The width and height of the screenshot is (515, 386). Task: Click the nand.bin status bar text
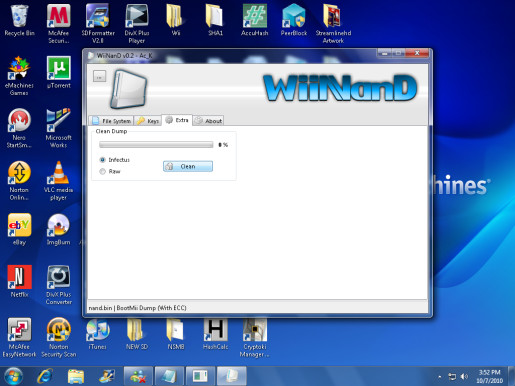point(137,308)
